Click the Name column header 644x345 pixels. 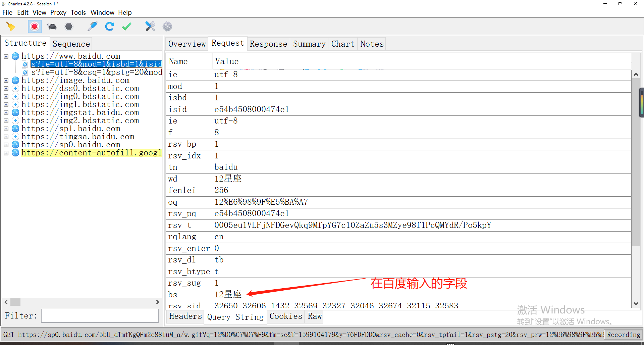tap(189, 61)
